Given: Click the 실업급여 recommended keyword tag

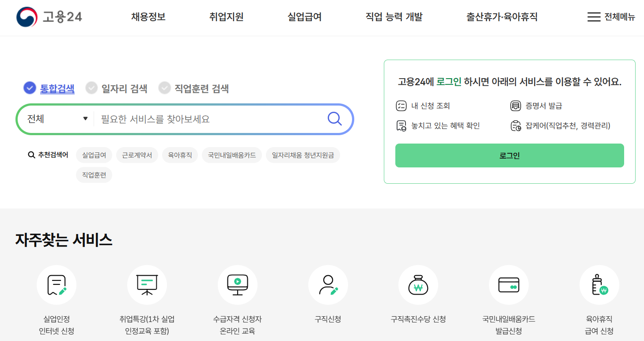Looking at the screenshot, I should click(x=94, y=155).
